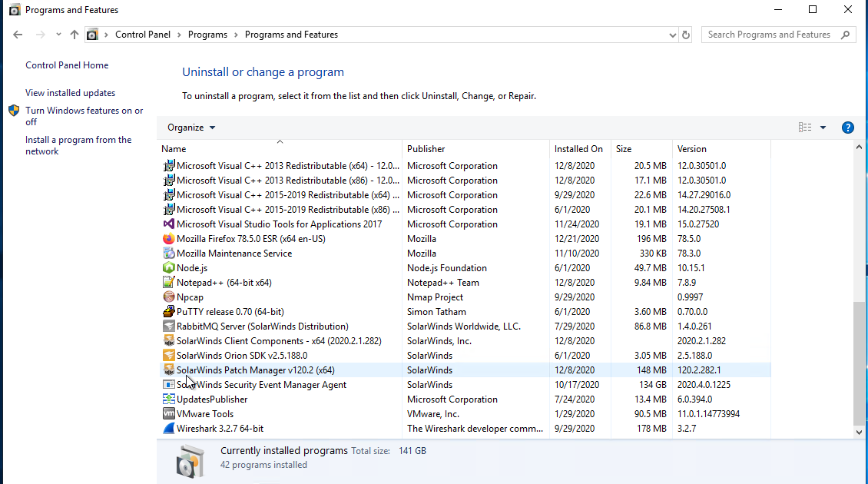
Task: Click the Visual Studio Tools for Applications icon
Action: (x=169, y=224)
